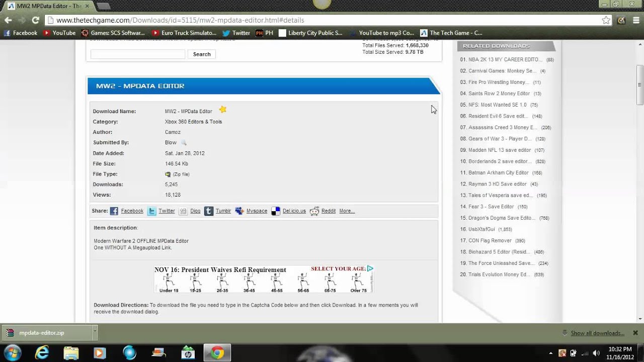Click the yellow favorite star next to MW2 - MPData Editor
Viewport: 644px width, 362px height.
click(x=223, y=110)
